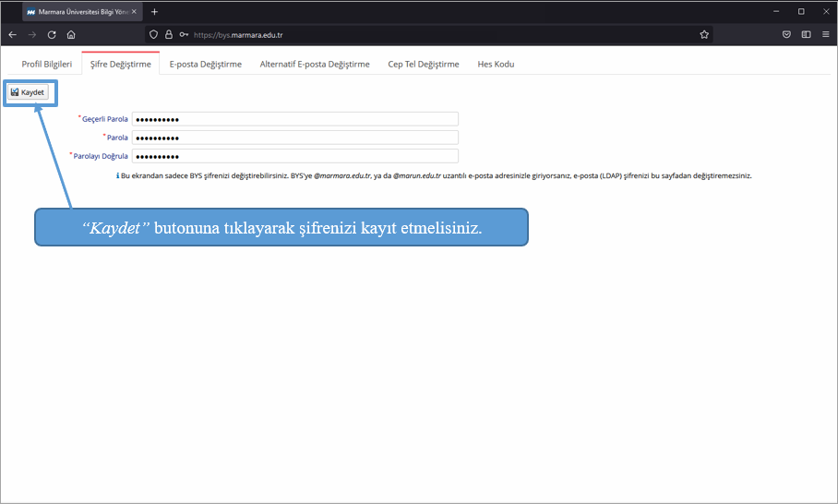Go back using browser back arrow

(x=13, y=35)
